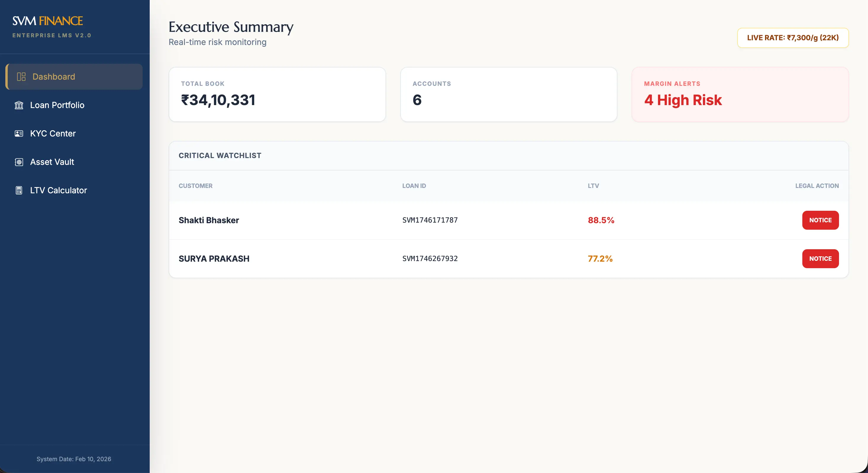Click the Shakti Bhasker customer name
Viewport: 868px width, 473px height.
pos(209,220)
